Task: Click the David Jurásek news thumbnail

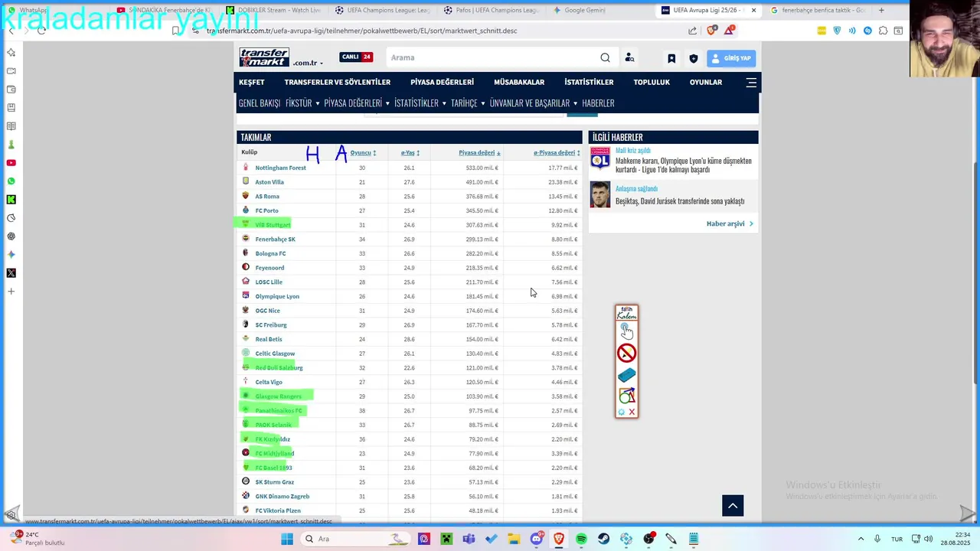Action: tap(600, 194)
